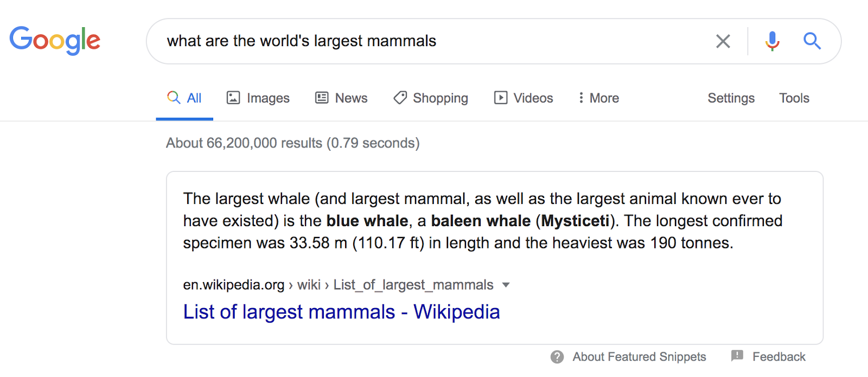Click the About Featured Snippets link
The height and width of the screenshot is (377, 868).
(x=639, y=357)
